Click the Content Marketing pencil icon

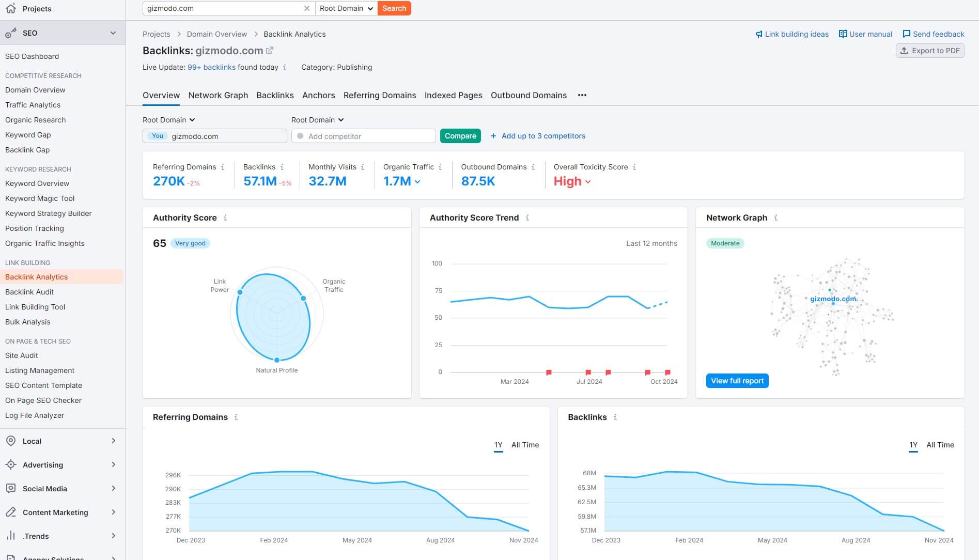click(x=11, y=512)
